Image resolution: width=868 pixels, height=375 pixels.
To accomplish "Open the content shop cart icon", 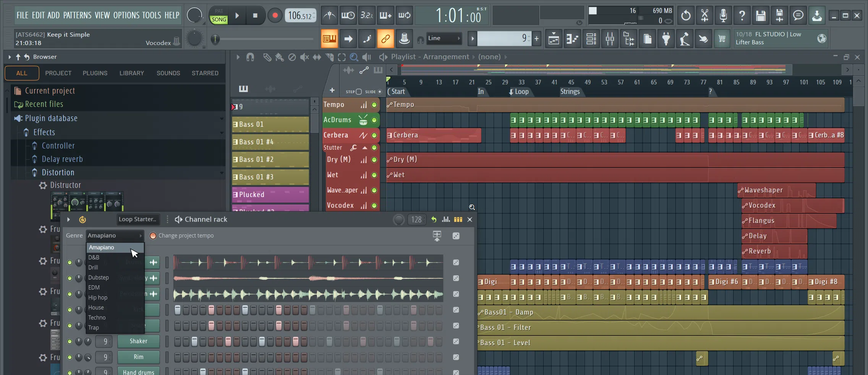I will [x=721, y=39].
